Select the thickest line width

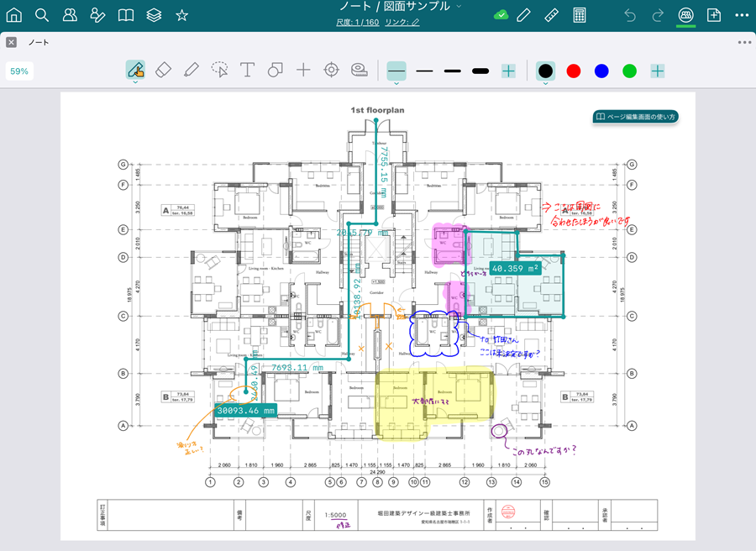[480, 71]
